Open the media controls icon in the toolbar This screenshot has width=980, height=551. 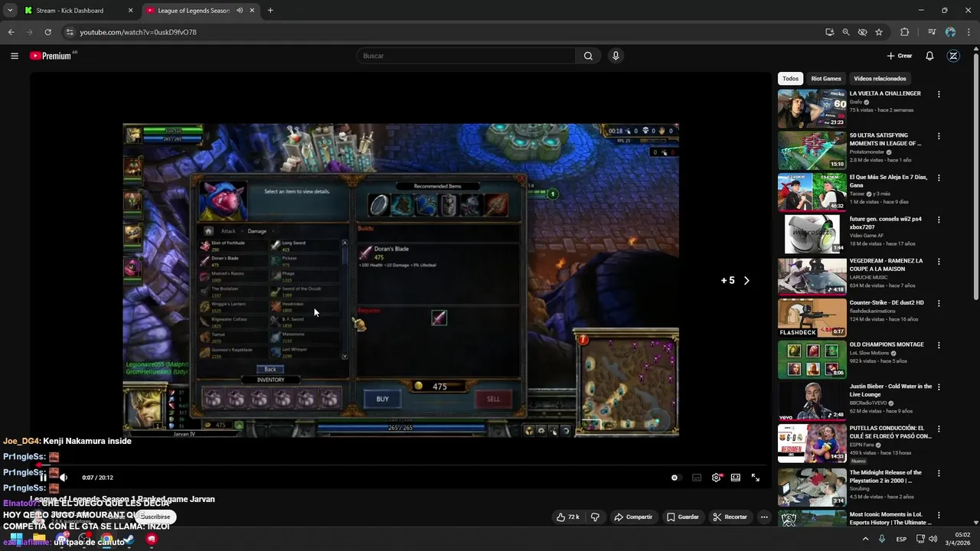click(932, 32)
